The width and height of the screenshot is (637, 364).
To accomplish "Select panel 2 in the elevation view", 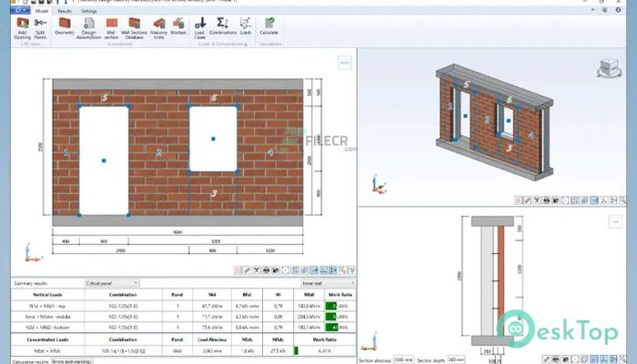I will pyautogui.click(x=158, y=153).
